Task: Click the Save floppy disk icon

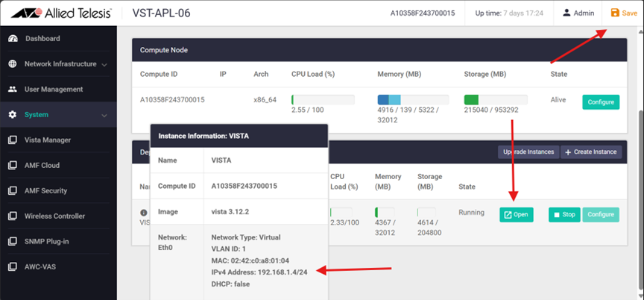Action: pos(615,13)
